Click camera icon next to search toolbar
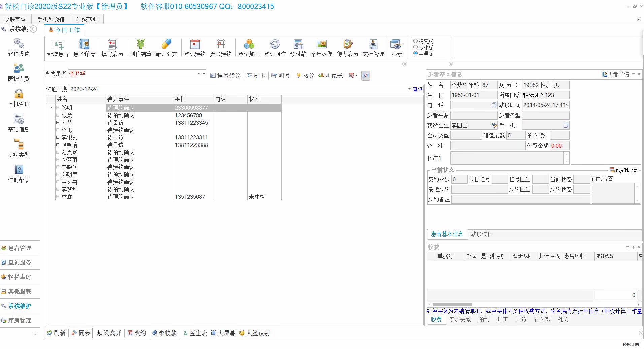This screenshot has height=349, width=644. (366, 76)
